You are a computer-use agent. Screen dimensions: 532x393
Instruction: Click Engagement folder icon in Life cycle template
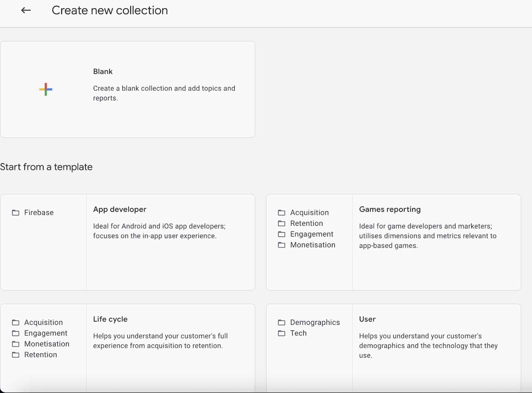pyautogui.click(x=16, y=333)
